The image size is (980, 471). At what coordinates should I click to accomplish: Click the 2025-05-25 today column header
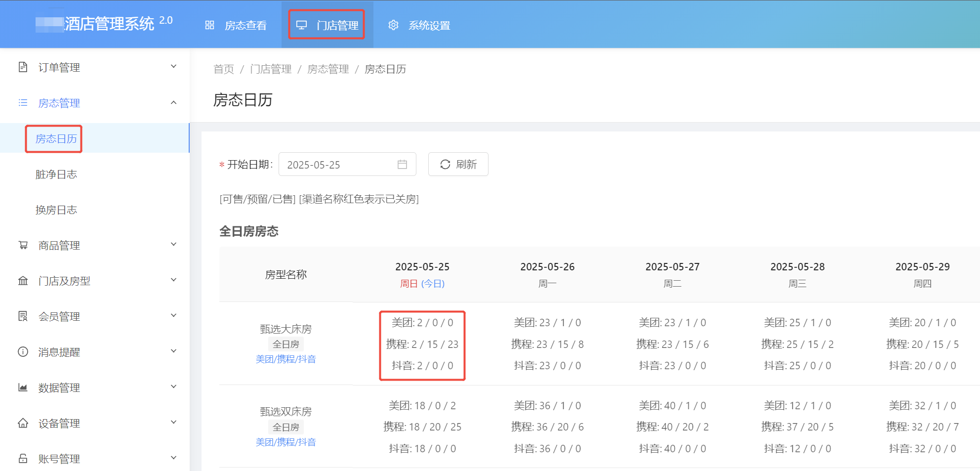(x=422, y=274)
